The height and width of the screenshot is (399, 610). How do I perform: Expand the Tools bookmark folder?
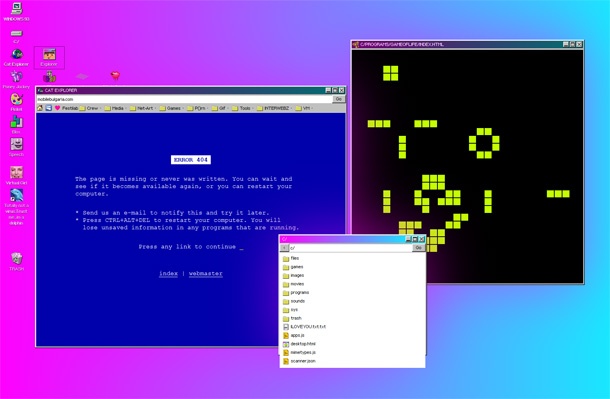click(242, 108)
